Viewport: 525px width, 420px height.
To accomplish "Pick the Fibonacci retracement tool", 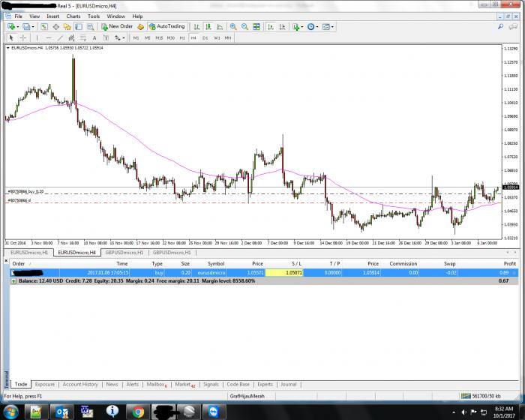I will pos(83,37).
